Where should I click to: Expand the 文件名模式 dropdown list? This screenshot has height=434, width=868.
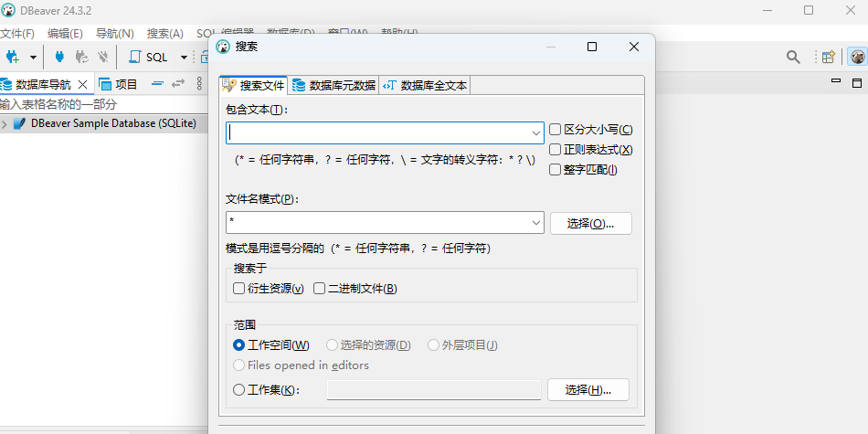[x=536, y=223]
